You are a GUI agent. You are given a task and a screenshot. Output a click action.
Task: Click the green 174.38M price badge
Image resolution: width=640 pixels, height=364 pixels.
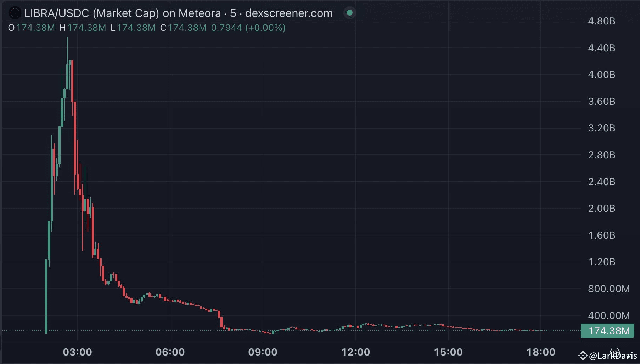[x=608, y=331]
